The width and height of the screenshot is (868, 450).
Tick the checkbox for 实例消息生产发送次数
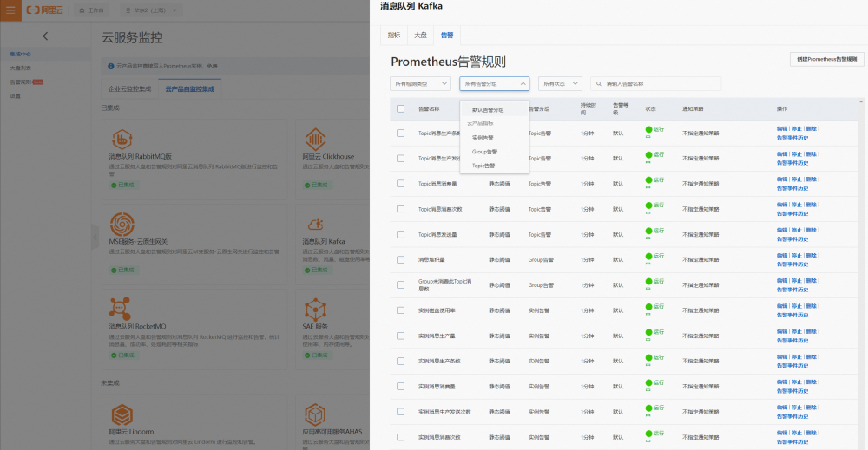point(400,411)
